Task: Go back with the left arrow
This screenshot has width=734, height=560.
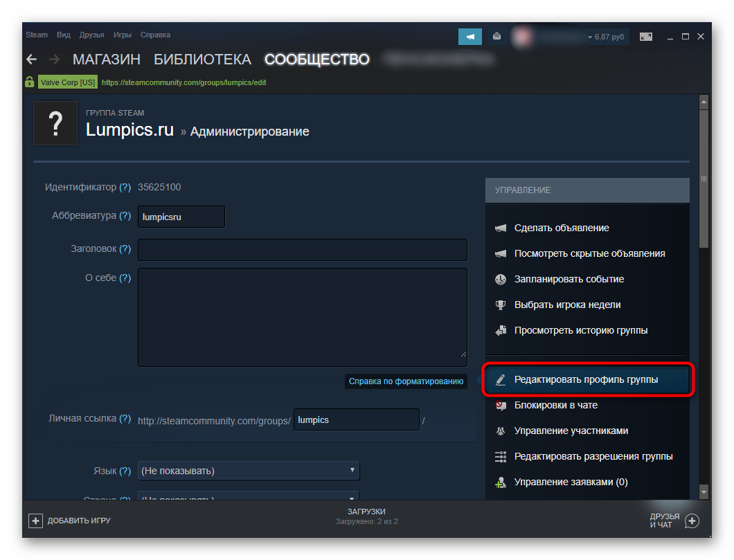Action: tap(31, 60)
